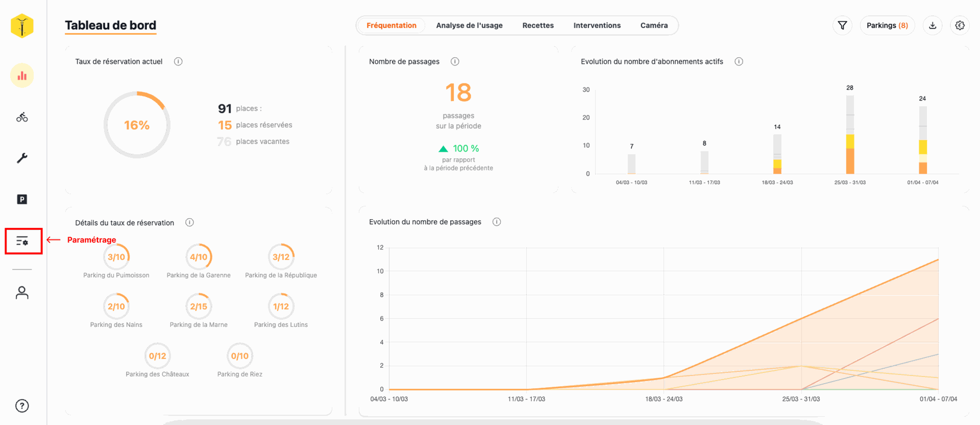980x425 pixels.
Task: Open the user account sidebar icon
Action: coord(22,293)
